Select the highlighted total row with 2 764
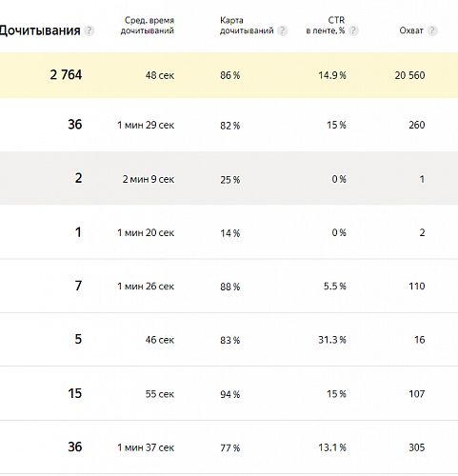This screenshot has width=458, height=476. point(229,75)
